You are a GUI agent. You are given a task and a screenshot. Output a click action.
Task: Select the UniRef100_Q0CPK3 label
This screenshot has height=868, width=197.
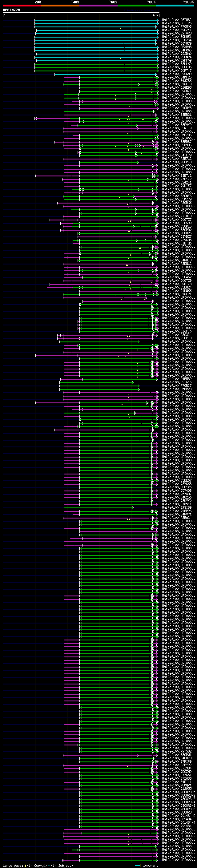click(x=177, y=162)
